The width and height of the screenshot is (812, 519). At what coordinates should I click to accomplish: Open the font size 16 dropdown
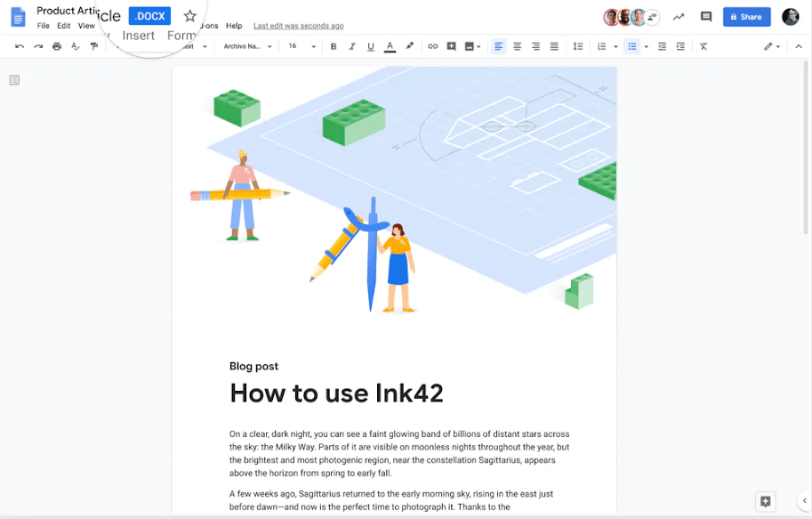pyautogui.click(x=301, y=46)
